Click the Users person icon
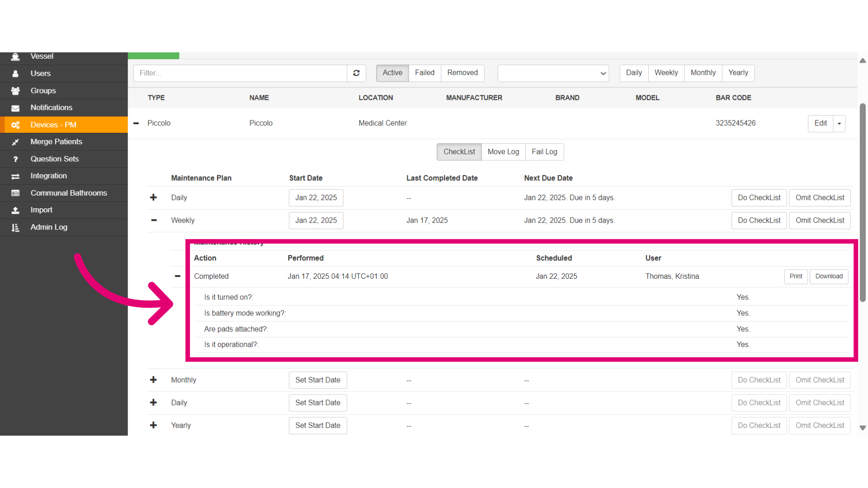The width and height of the screenshot is (868, 488). [15, 74]
